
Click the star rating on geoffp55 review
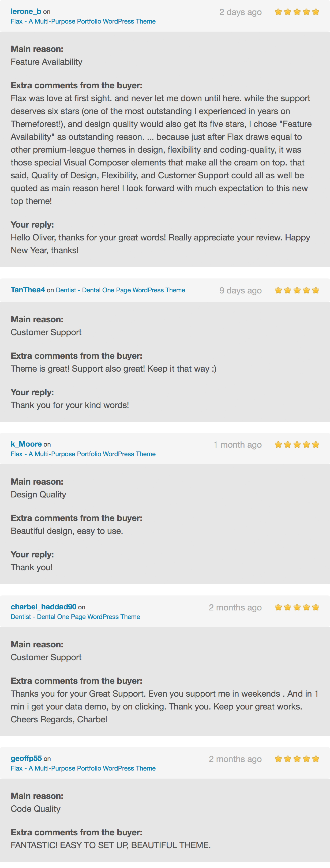pos(297,759)
